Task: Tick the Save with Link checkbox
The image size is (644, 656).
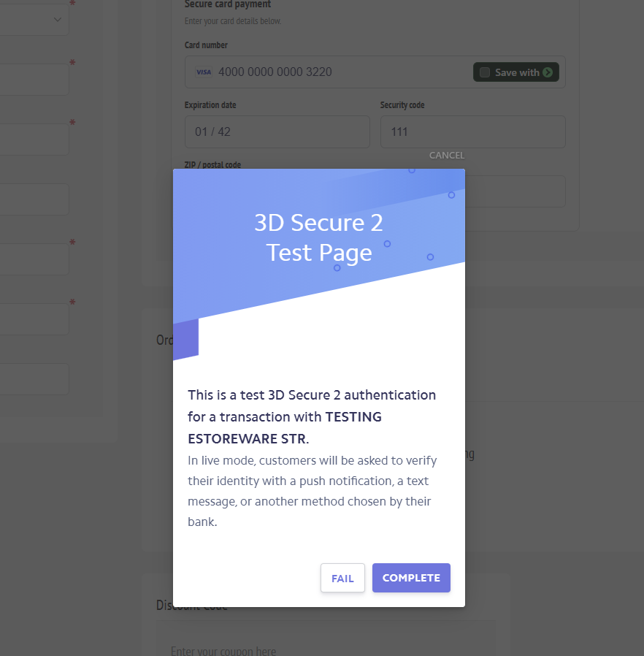Action: pos(485,72)
